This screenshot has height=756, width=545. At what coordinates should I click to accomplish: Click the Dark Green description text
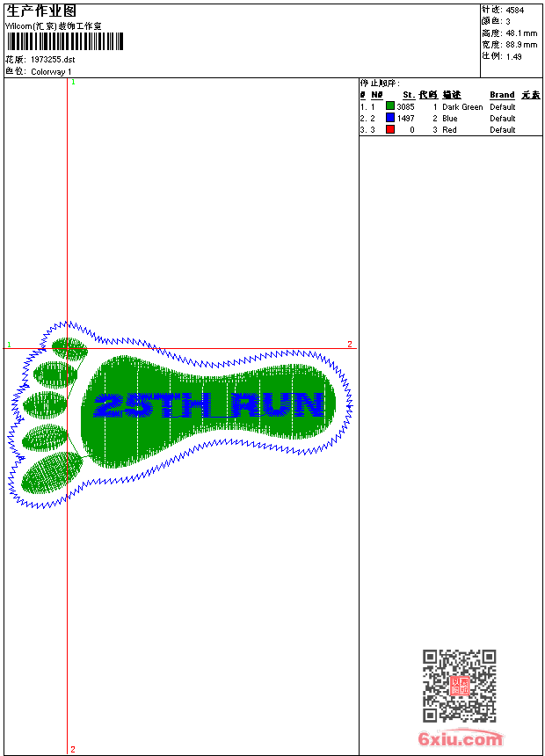(x=462, y=107)
